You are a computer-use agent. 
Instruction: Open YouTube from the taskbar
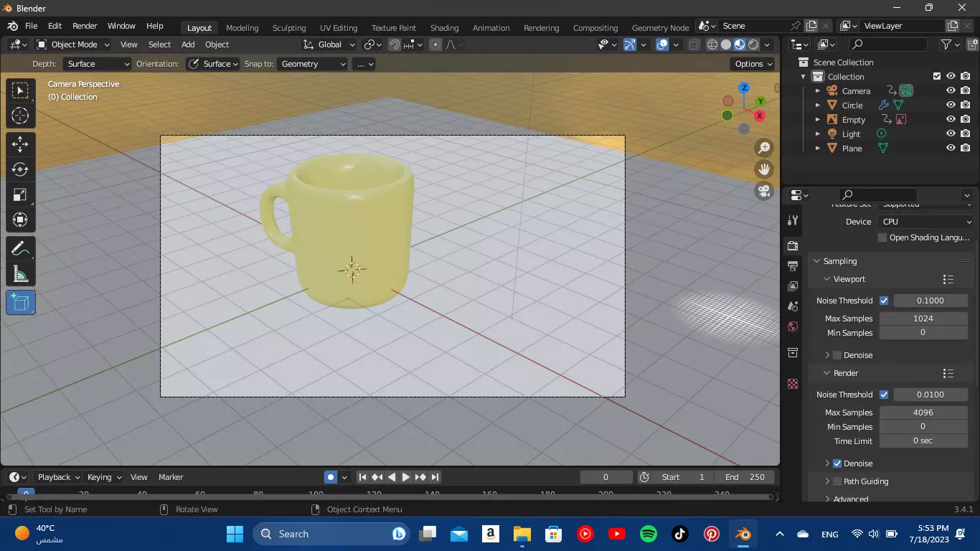pos(616,534)
